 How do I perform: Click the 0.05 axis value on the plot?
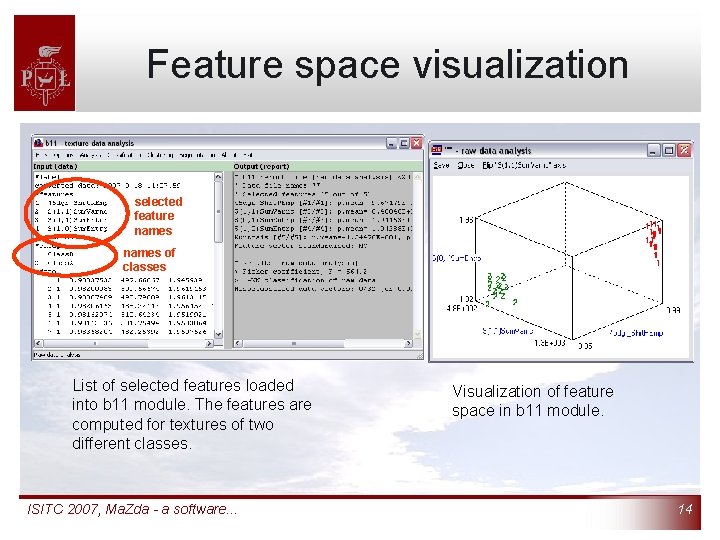click(x=585, y=346)
